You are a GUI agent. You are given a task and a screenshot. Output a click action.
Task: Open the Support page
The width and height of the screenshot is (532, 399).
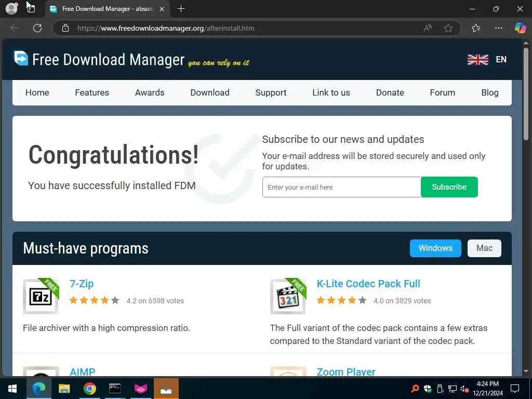(x=271, y=92)
